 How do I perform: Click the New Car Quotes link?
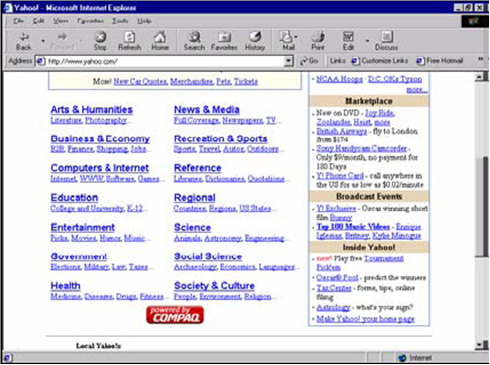[140, 81]
